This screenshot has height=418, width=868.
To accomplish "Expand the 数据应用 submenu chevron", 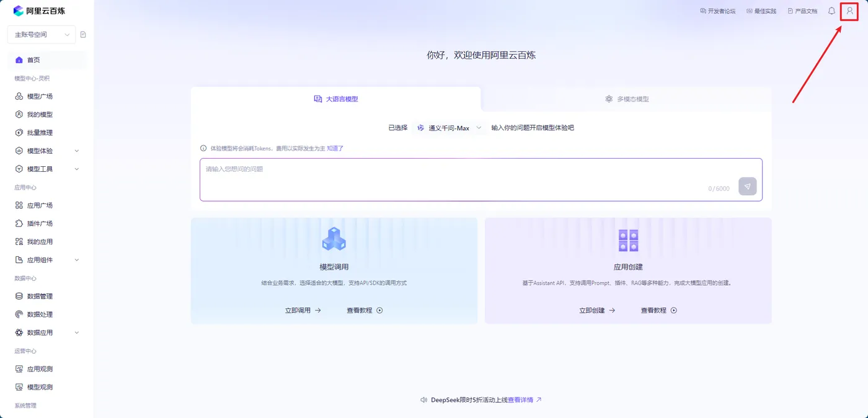I will point(77,332).
